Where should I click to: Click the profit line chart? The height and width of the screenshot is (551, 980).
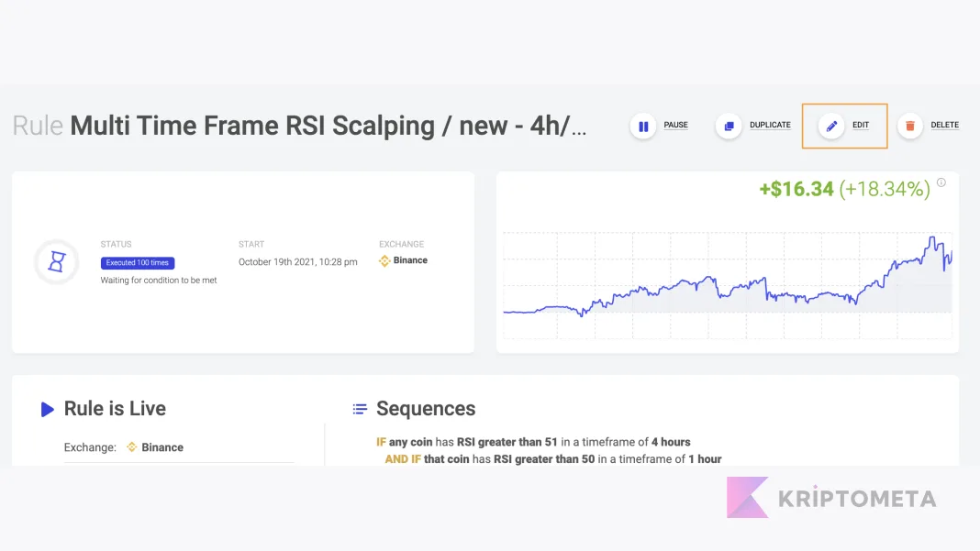tap(728, 285)
